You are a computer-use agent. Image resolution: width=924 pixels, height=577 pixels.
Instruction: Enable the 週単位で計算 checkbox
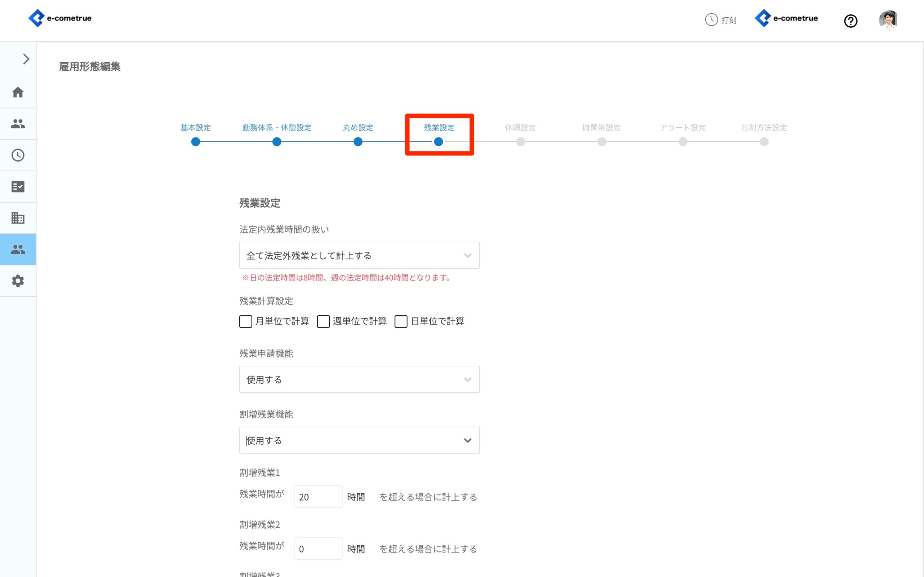click(x=323, y=321)
